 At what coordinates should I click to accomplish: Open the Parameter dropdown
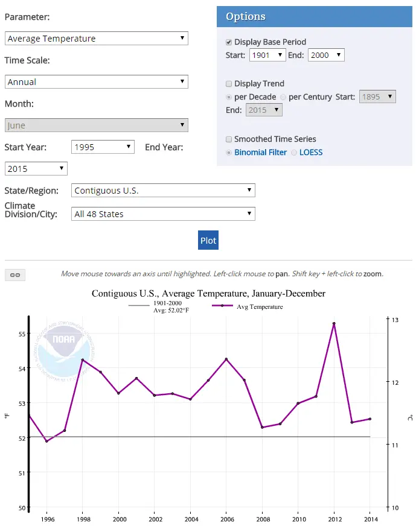click(97, 39)
